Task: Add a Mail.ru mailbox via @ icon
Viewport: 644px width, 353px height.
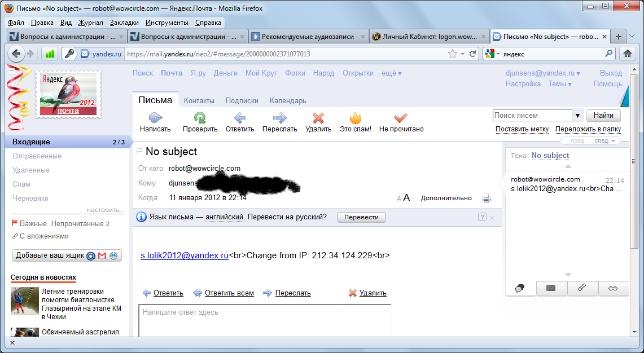Action: [91, 255]
